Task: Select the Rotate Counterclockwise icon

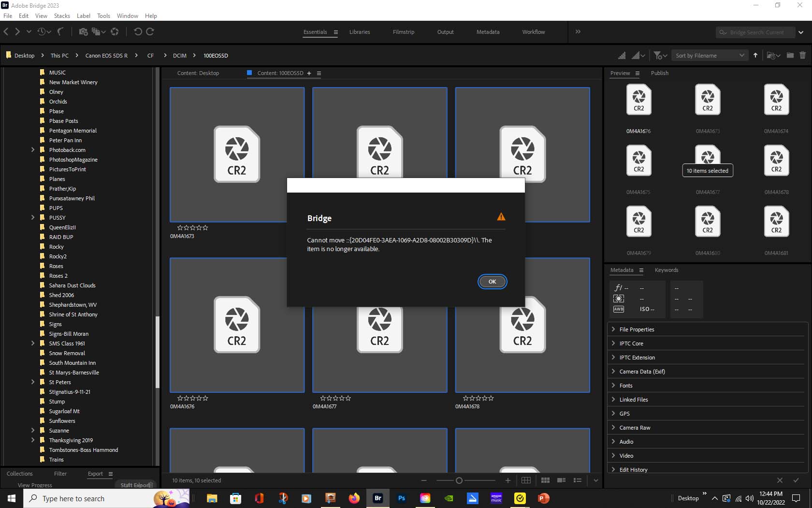Action: click(x=139, y=32)
